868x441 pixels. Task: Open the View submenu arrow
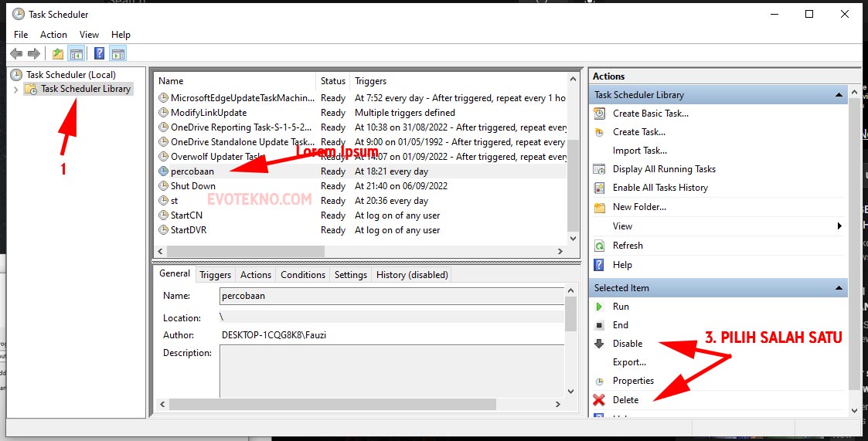point(839,226)
